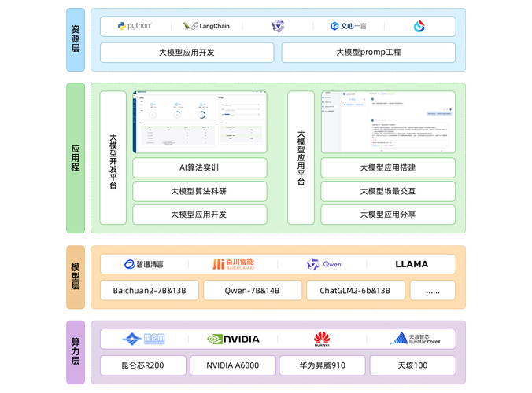Click the ...... more-models box

(x=433, y=291)
